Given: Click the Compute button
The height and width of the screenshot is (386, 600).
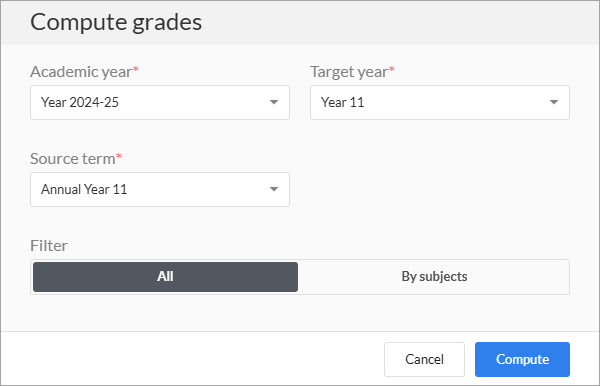Looking at the screenshot, I should pos(522,359).
